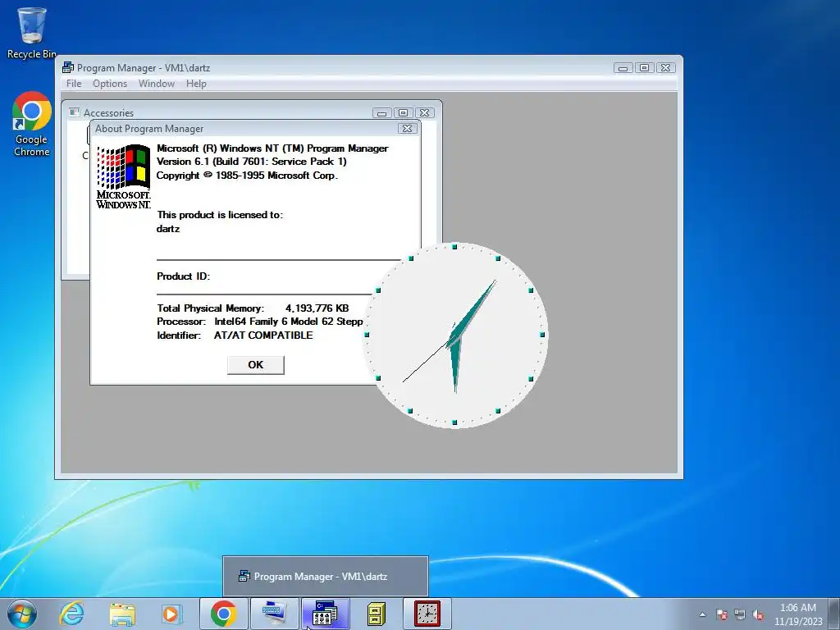840x630 pixels.
Task: Minimize the Program Manager window
Action: [x=623, y=68]
